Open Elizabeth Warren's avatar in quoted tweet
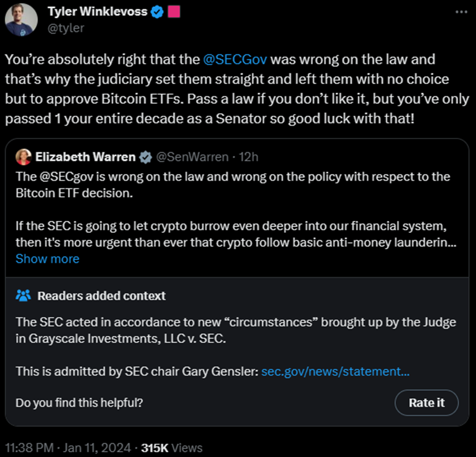 pyautogui.click(x=23, y=157)
